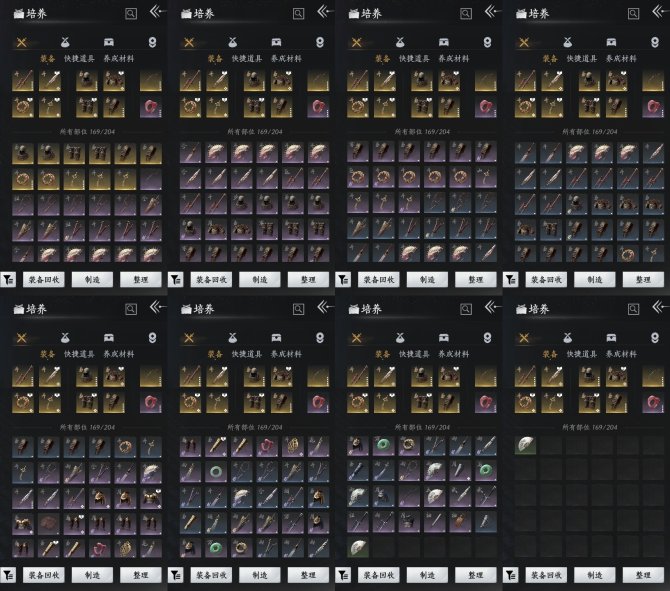Select the chest category icon in fourth panel
Screen dimensions: 670x591
pos(611,42)
